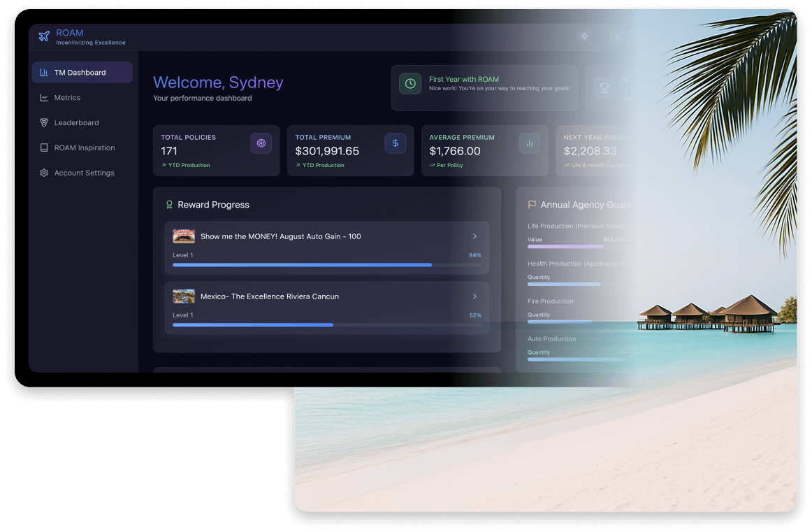Viewport: 812px width, 532px height.
Task: Click the ROAM airplane logo
Action: click(44, 34)
